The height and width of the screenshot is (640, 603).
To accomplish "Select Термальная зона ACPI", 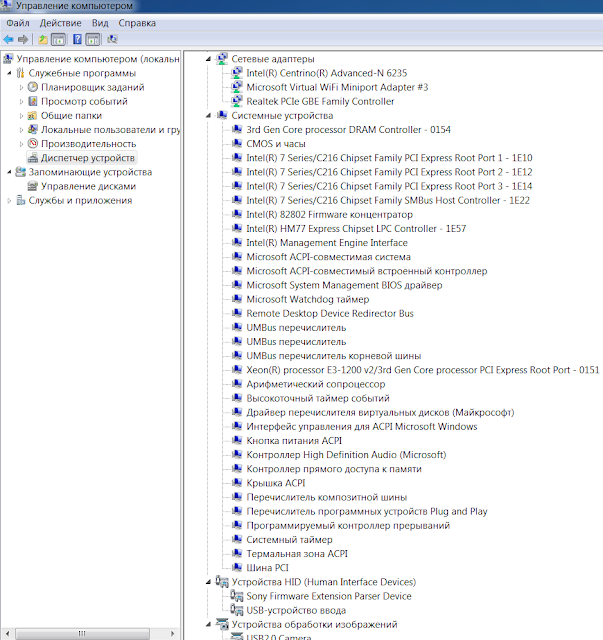I will click(297, 554).
